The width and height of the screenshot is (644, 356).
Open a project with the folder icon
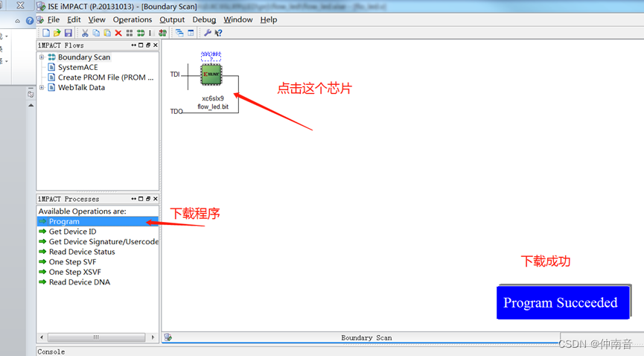pyautogui.click(x=57, y=33)
